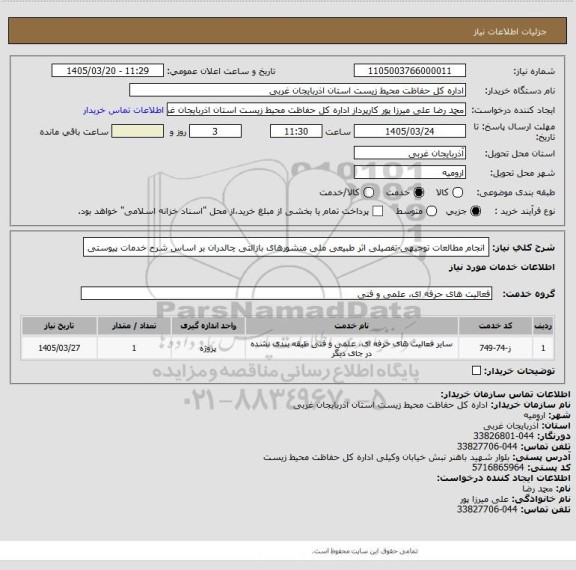Viewport: 576px width, 570px height.
Task: Click the postal code 5716865964
Action: [x=498, y=468]
